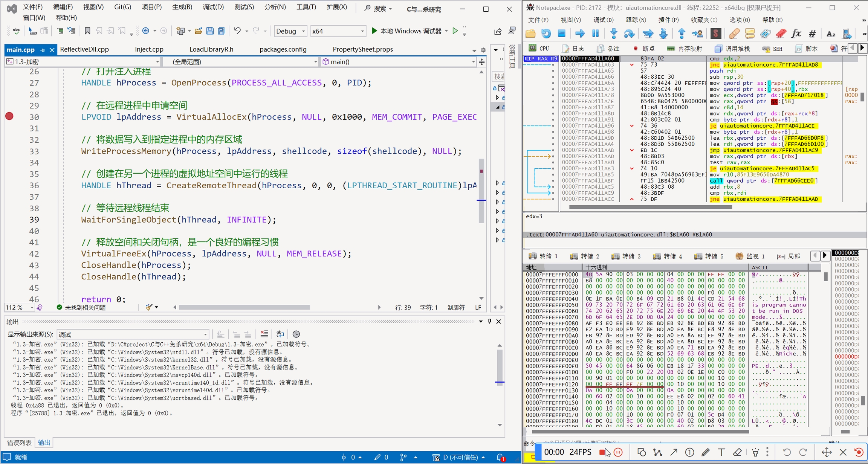This screenshot has height=464, width=868.
Task: Select the eraser tool on recorder bar
Action: [737, 452]
